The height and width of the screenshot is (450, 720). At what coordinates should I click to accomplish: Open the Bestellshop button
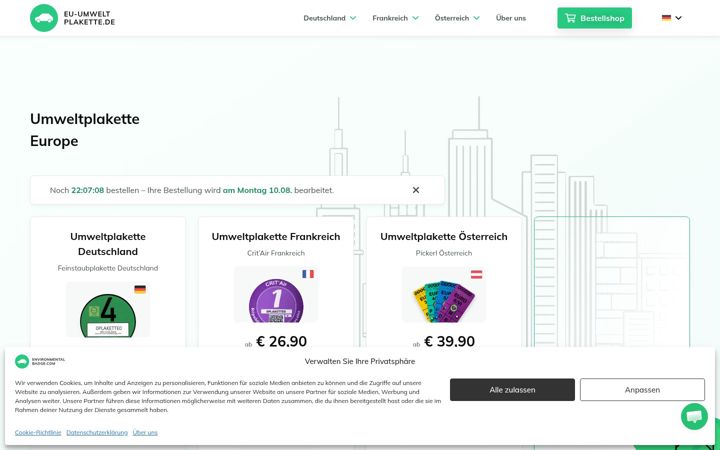(595, 18)
